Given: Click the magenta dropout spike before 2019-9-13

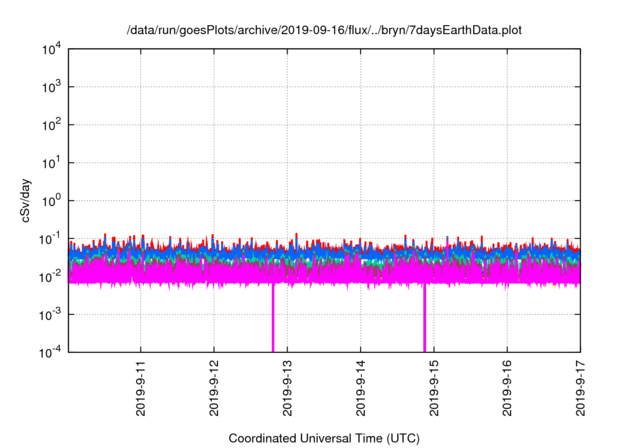Looking at the screenshot, I should click(273, 318).
